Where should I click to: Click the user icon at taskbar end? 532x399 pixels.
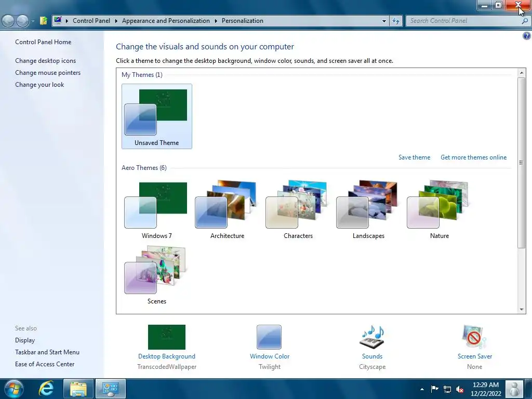tap(514, 389)
